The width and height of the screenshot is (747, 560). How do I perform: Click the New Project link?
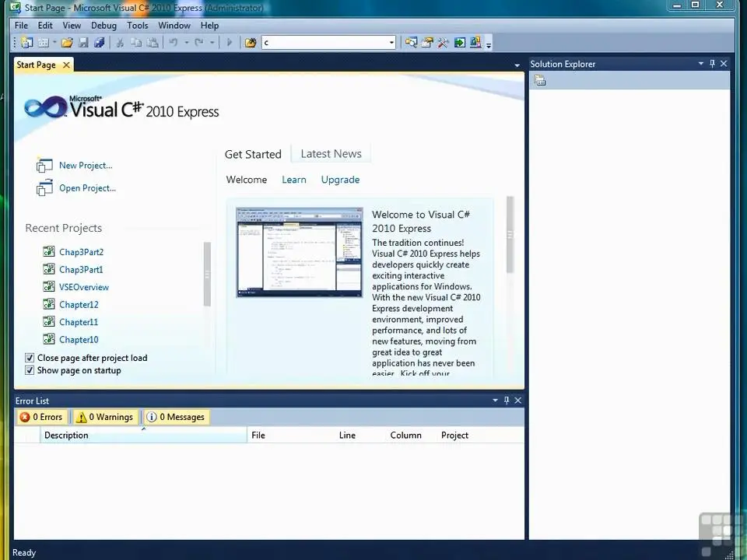86,165
